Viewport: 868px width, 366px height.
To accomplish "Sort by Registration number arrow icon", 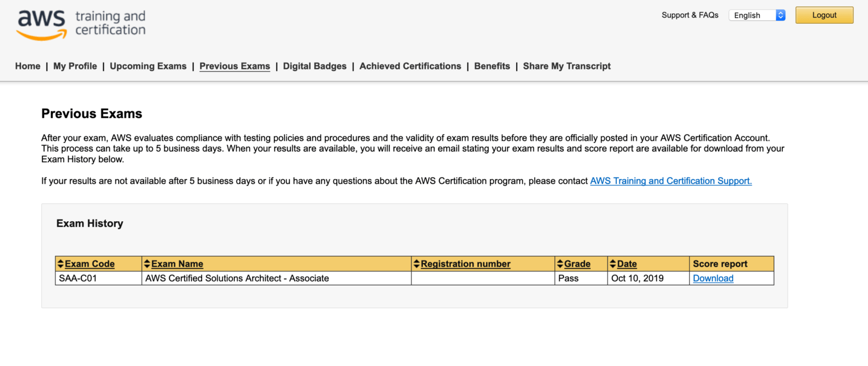I will point(417,264).
